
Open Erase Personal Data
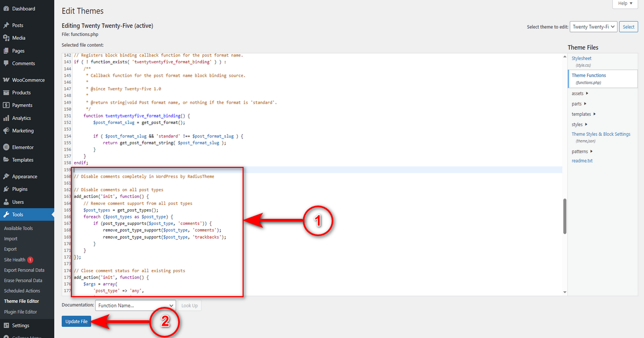point(23,281)
